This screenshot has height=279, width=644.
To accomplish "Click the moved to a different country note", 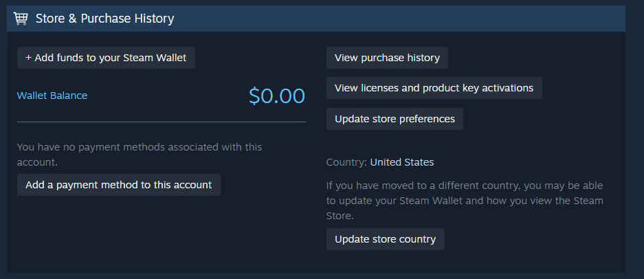I will 465,186.
